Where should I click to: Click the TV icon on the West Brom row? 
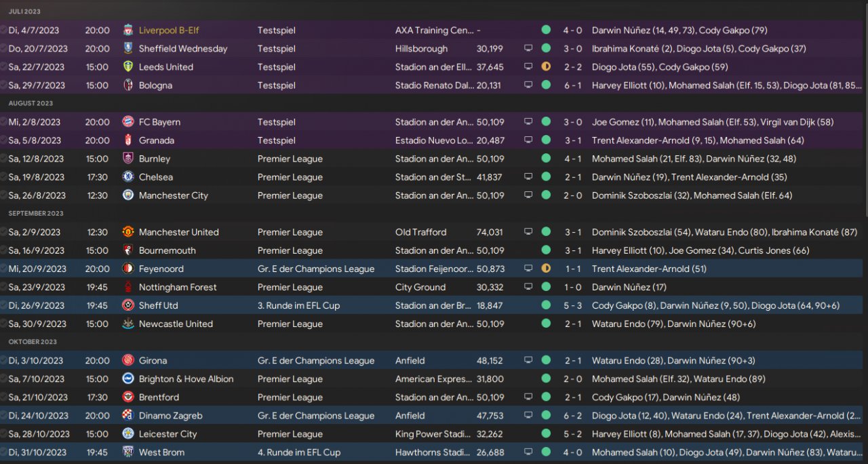(528, 452)
